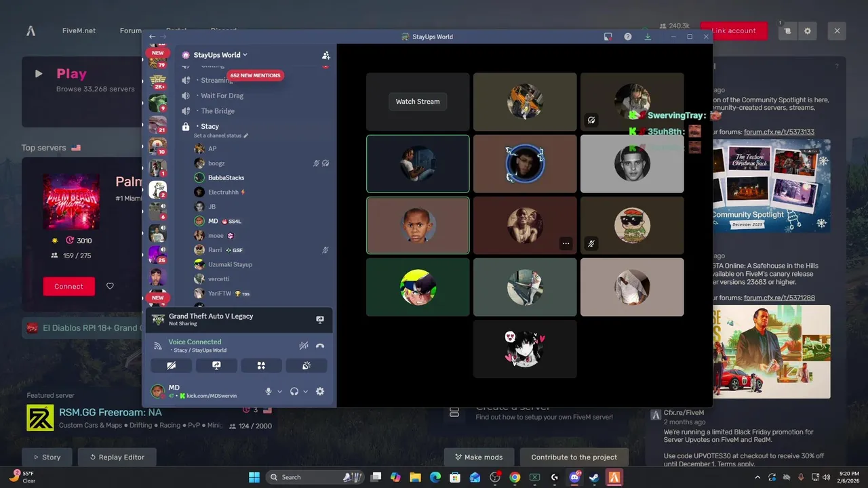Expand headphone output options arrow

pyautogui.click(x=305, y=391)
